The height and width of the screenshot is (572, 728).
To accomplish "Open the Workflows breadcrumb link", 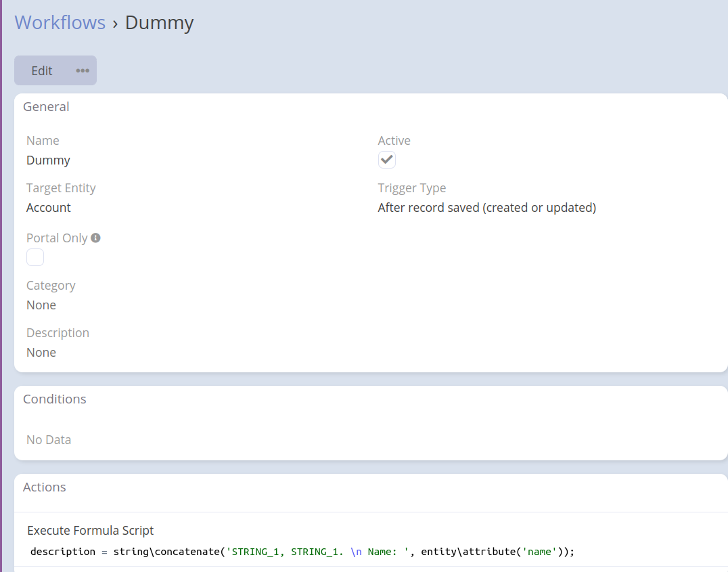I will pos(60,22).
